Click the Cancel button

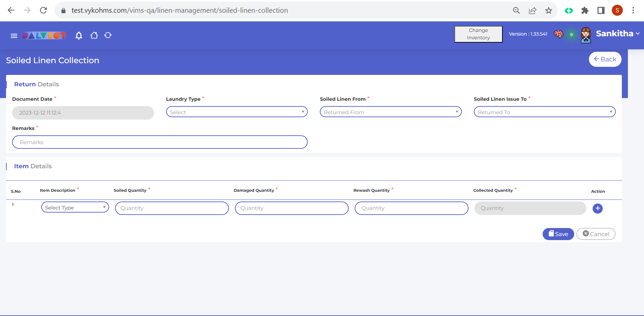click(596, 234)
